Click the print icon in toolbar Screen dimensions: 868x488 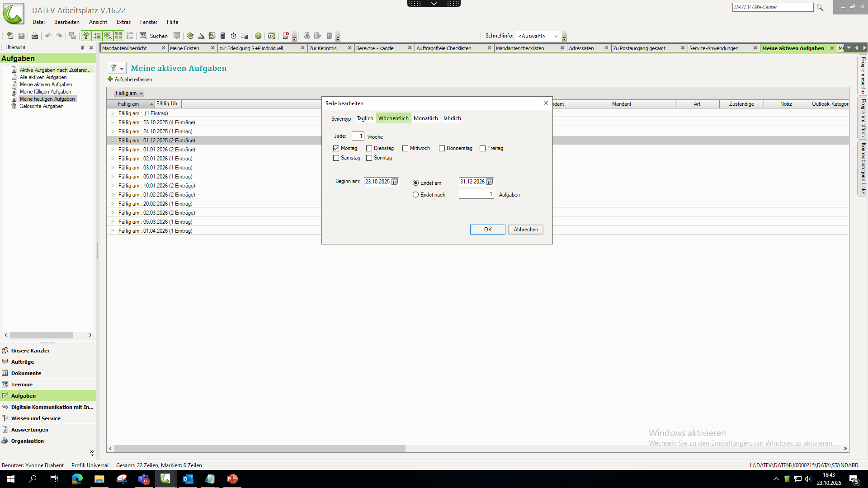click(x=35, y=36)
